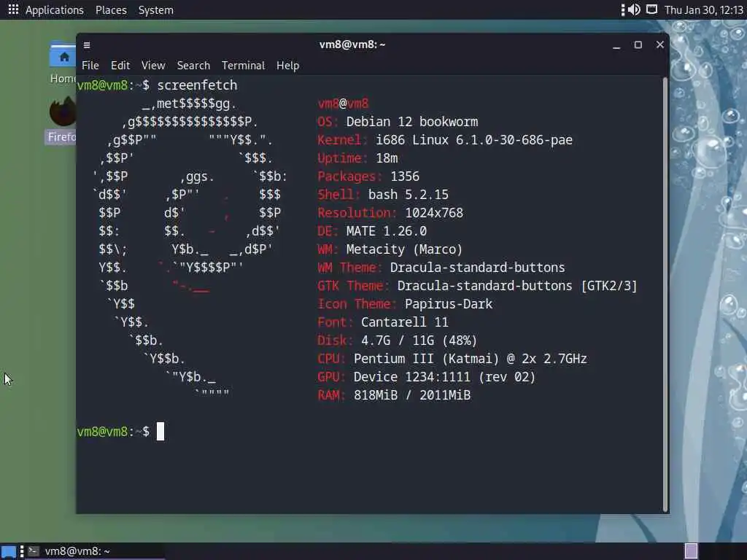Open the volume speaker icon in tray

point(634,9)
